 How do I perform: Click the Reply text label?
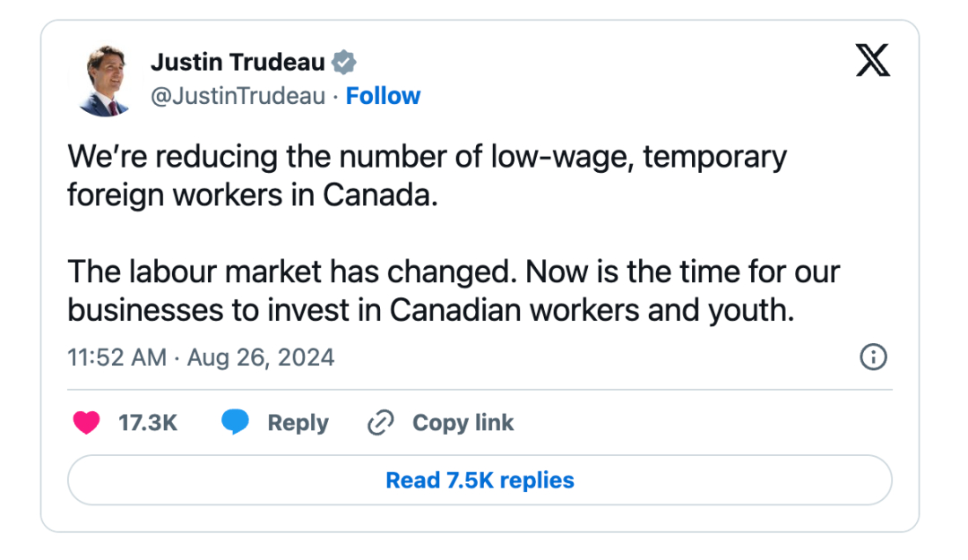298,424
